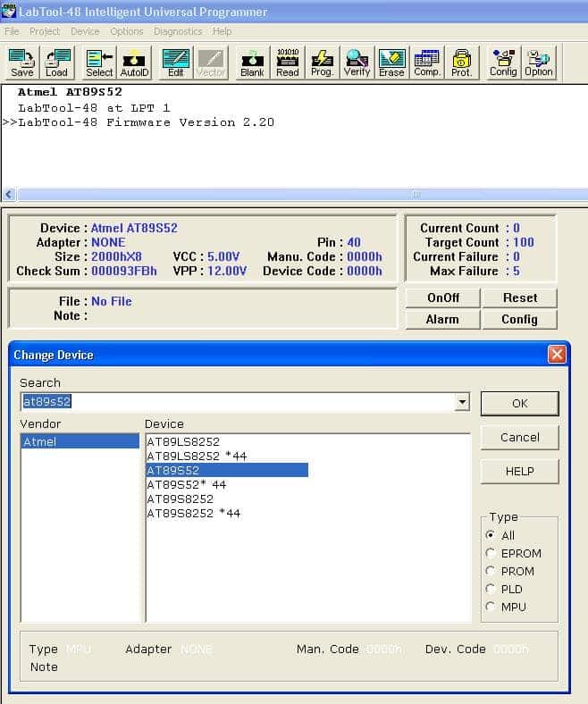This screenshot has width=588, height=704.
Task: Click the Vector toolbar icon
Action: tap(211, 63)
